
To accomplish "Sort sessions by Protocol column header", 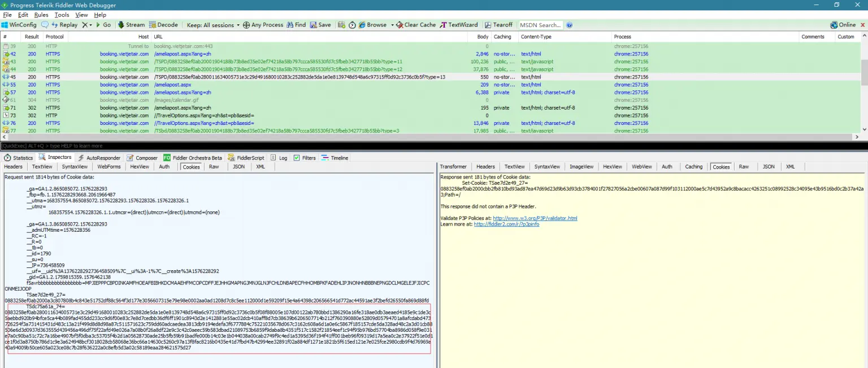I will point(55,37).
